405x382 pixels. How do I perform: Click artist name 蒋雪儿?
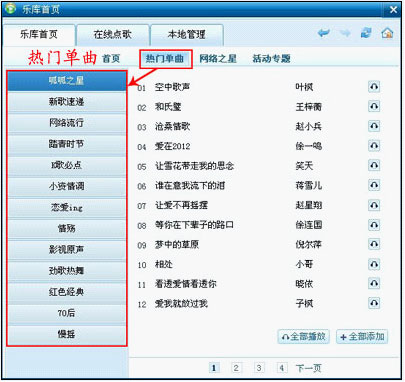309,186
